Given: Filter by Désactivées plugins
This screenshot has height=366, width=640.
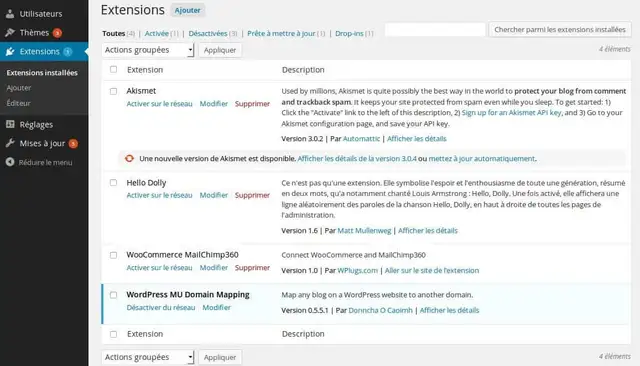Looking at the screenshot, I should (x=208, y=33).
